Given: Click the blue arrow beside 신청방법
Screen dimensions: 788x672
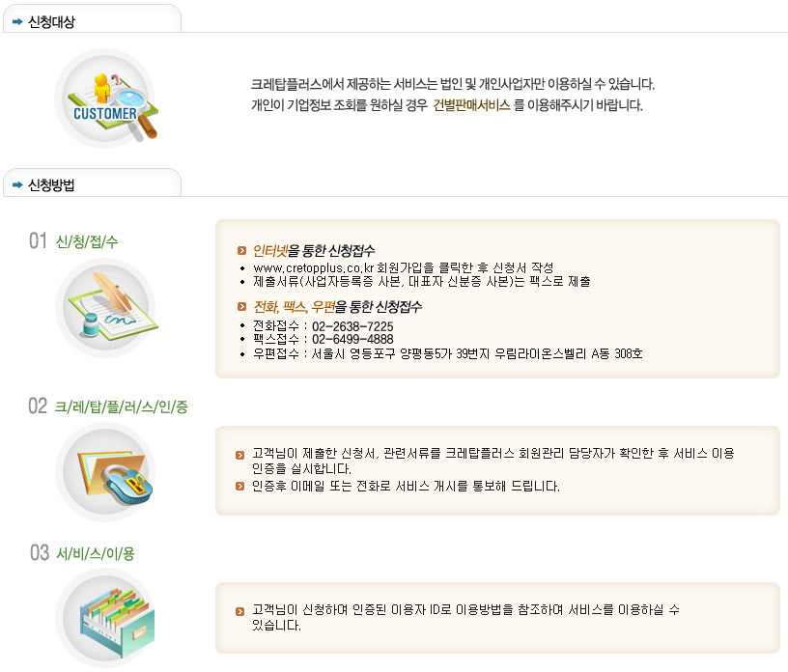Looking at the screenshot, I should pos(17,185).
